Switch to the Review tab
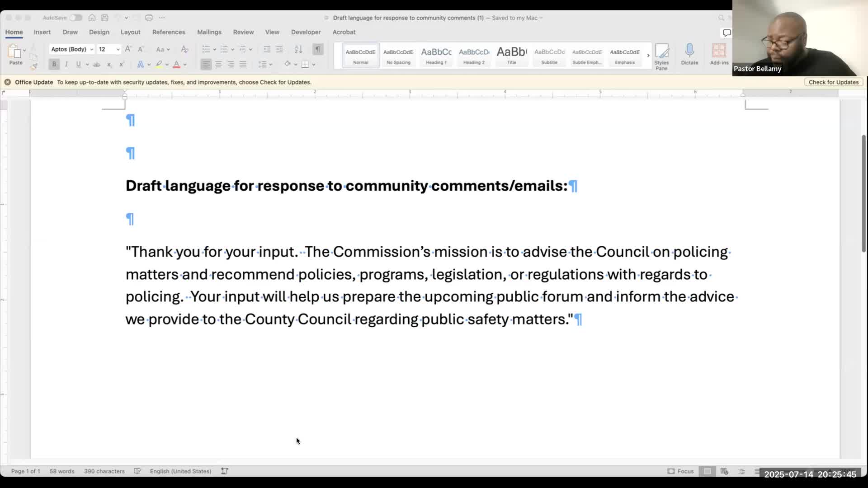This screenshot has height=488, width=868. [243, 32]
